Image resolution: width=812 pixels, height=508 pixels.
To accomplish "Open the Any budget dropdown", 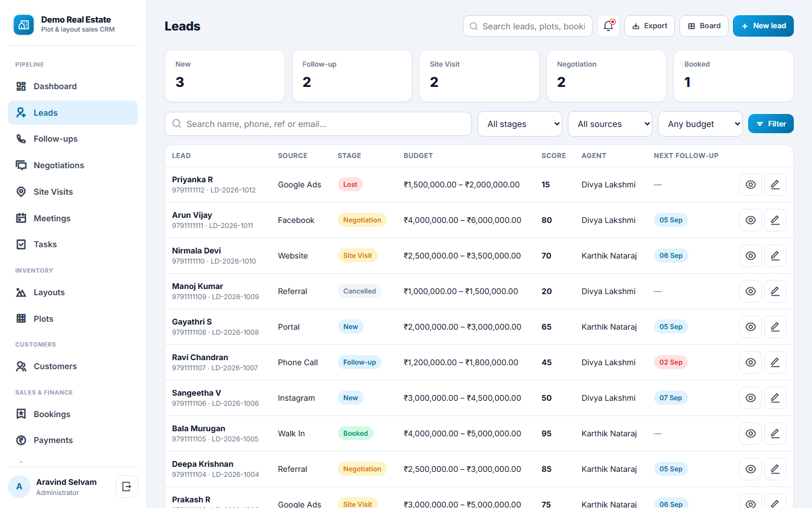I will coord(700,124).
